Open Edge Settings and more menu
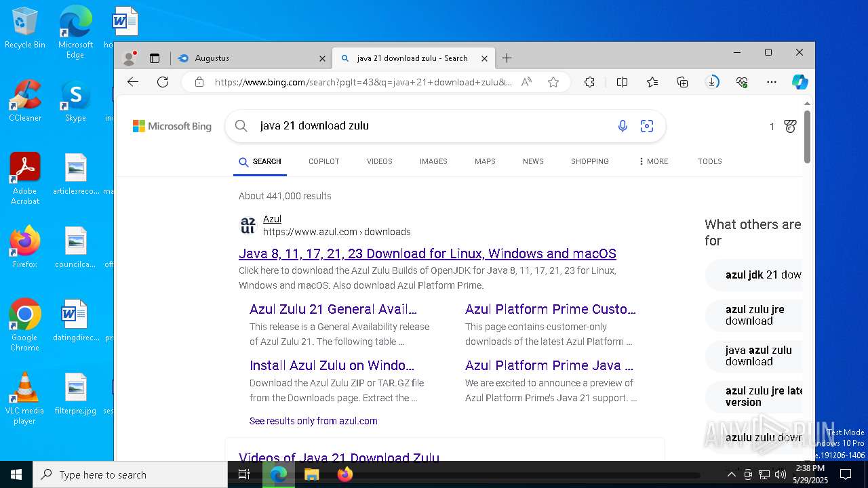Image resolution: width=868 pixels, height=488 pixels. click(x=772, y=82)
